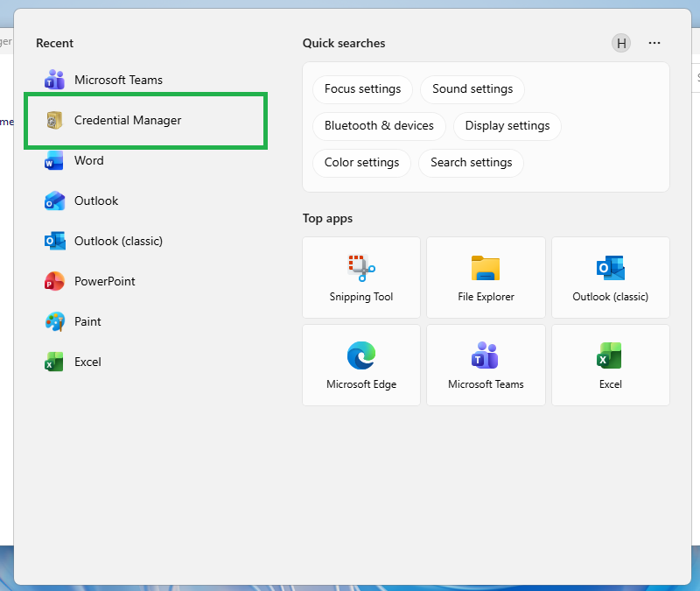This screenshot has height=591, width=700.
Task: Open Excel icon in Recent list
Action: tap(54, 362)
